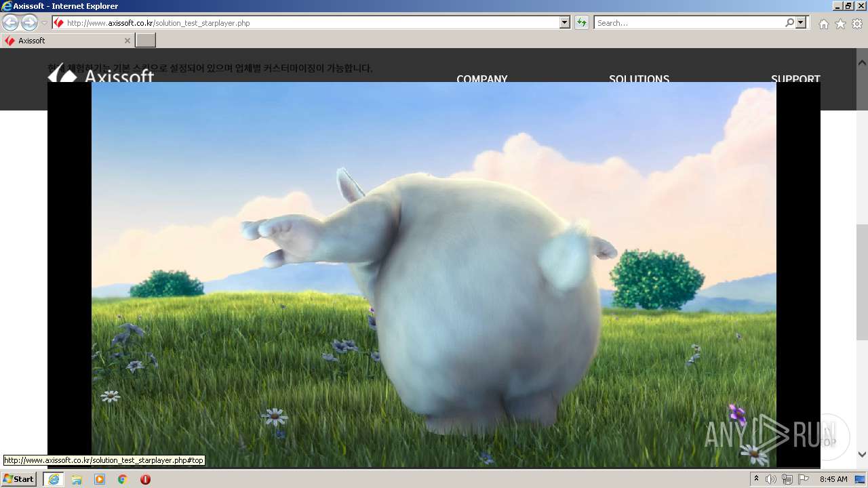868x488 pixels.
Task: Click the volume speaker tray icon
Action: (771, 479)
